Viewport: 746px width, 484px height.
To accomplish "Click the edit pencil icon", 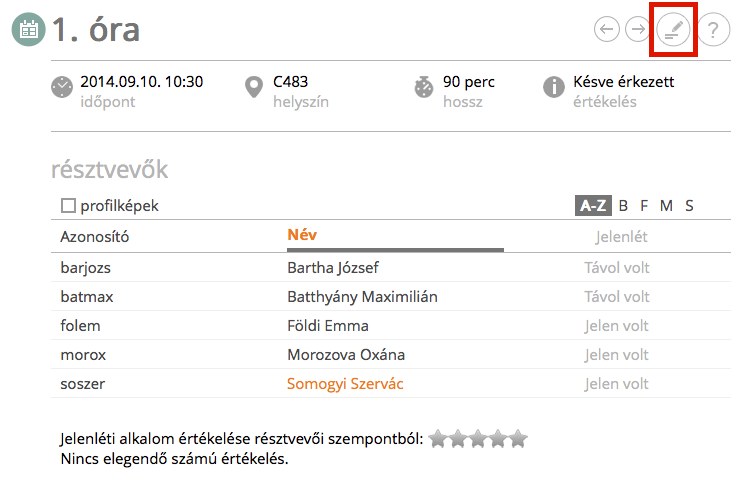I will pyautogui.click(x=673, y=30).
